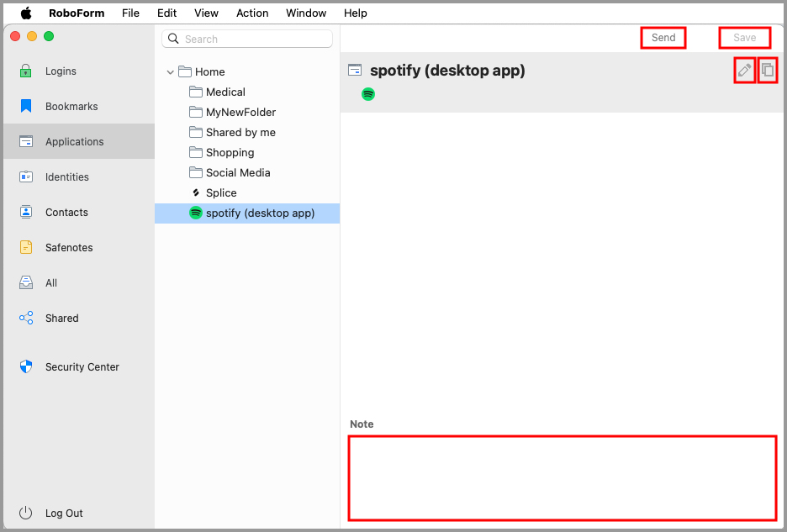The image size is (787, 532).
Task: Open the Window menu
Action: pos(306,13)
